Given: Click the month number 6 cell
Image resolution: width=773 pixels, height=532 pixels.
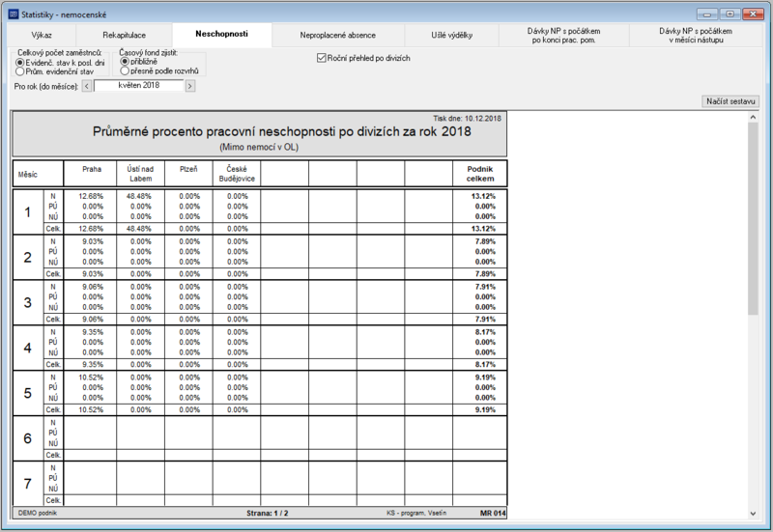Looking at the screenshot, I should click(x=28, y=438).
